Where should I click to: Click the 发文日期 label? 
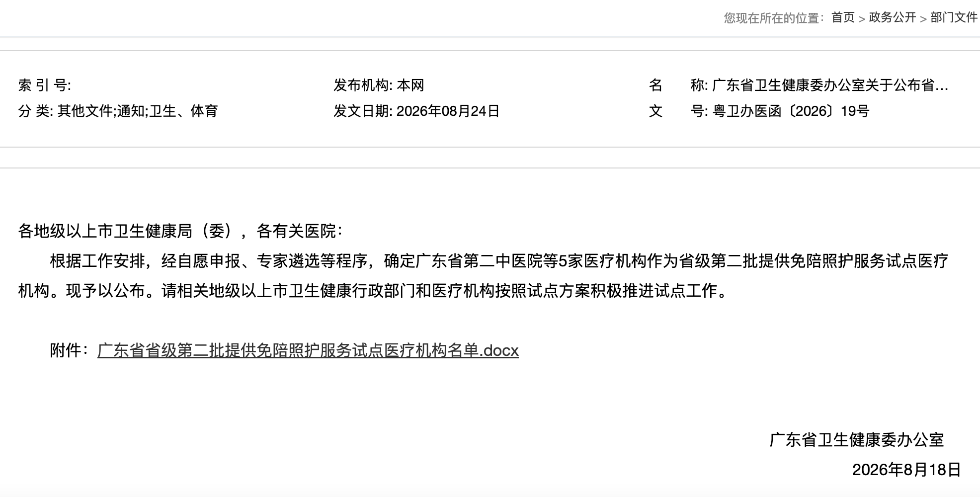[x=363, y=111]
